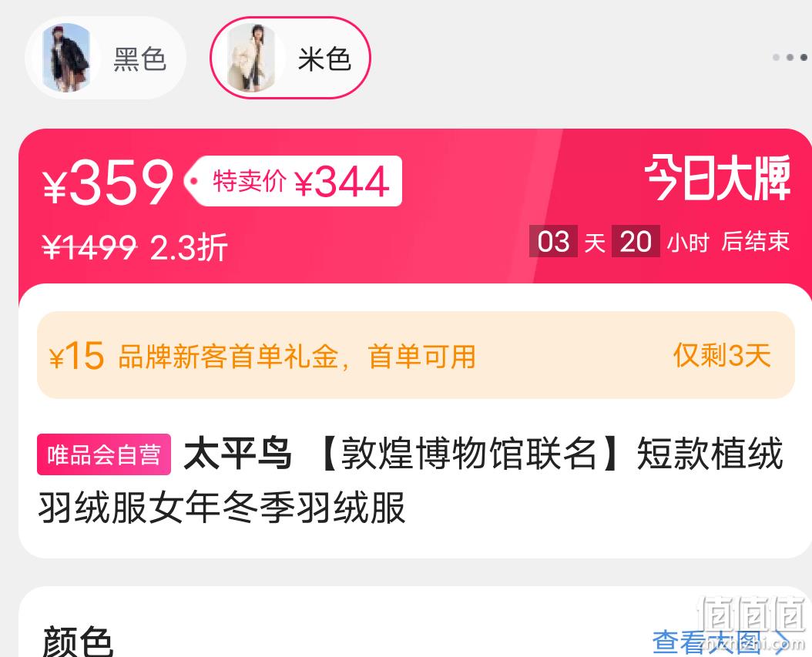The image size is (812, 657).
Task: Open the 今日大牌 promotion banner
Action: (x=717, y=178)
